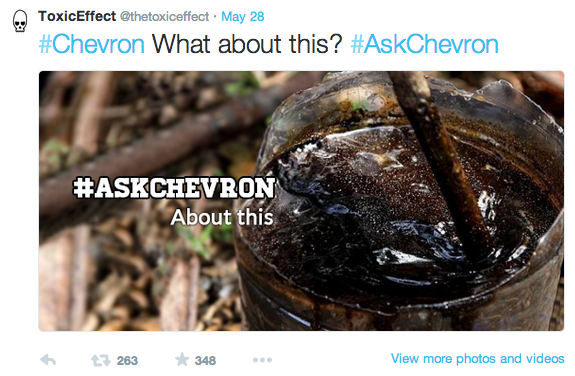View the 348 favorites count
This screenshot has height=376, width=575.
click(x=205, y=361)
